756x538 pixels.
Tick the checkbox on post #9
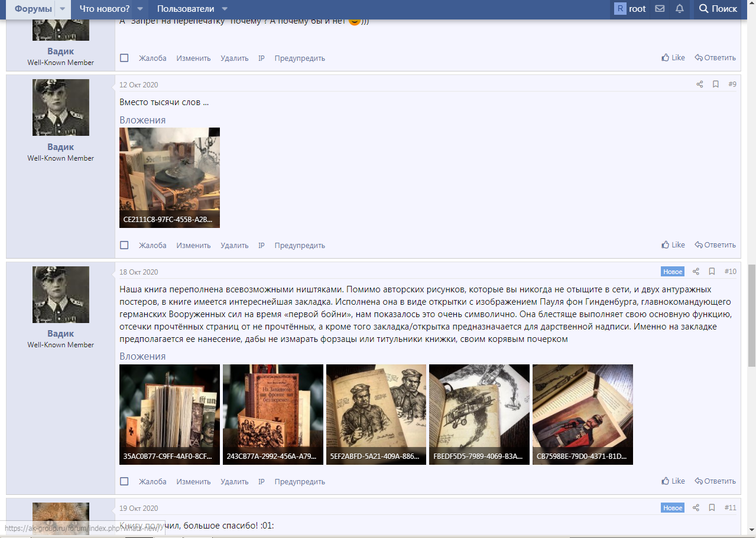pos(124,245)
